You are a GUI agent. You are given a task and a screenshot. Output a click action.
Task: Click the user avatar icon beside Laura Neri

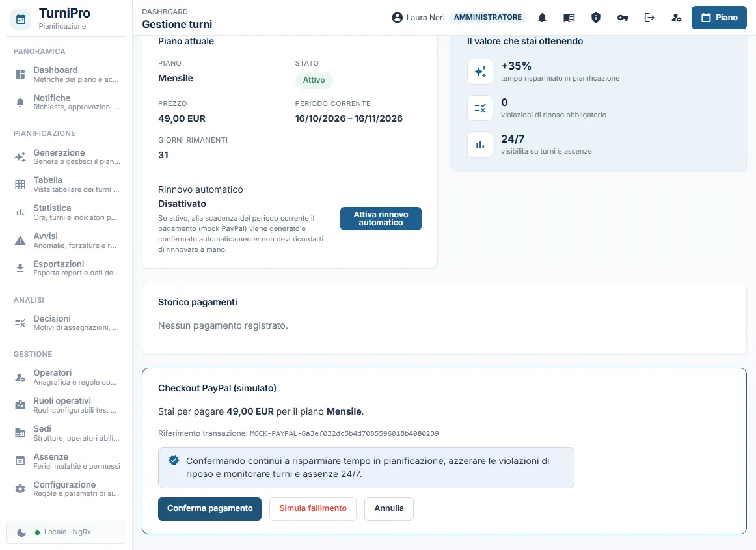click(x=398, y=18)
